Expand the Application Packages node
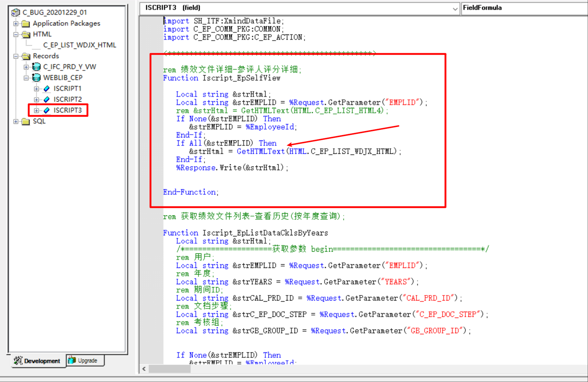588x382 pixels. 16,24
